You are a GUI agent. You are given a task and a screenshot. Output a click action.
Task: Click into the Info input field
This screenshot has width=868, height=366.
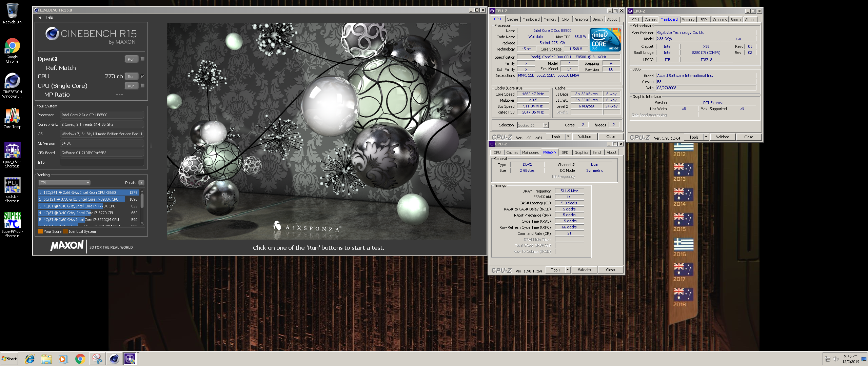(x=102, y=162)
